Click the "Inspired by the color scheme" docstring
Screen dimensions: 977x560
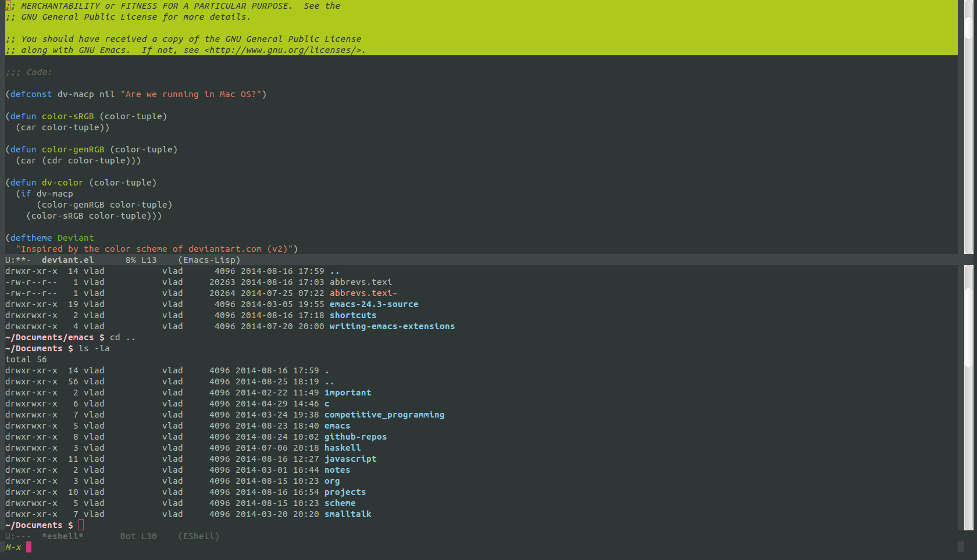coord(154,249)
